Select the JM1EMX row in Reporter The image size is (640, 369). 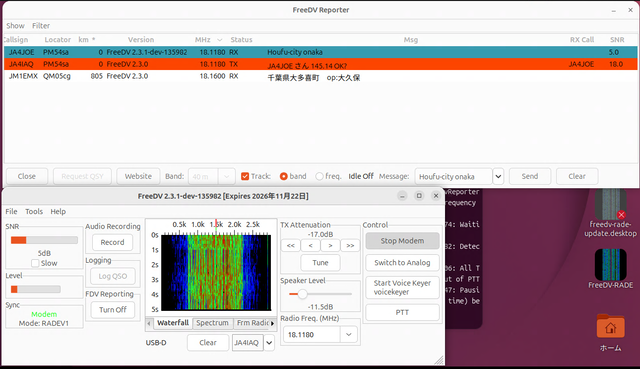coord(320,76)
